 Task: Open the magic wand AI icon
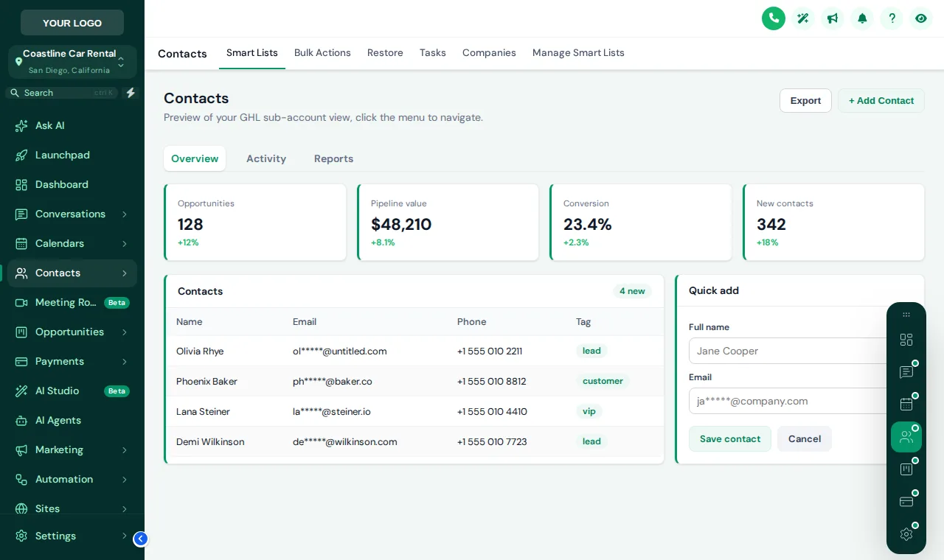(x=803, y=18)
